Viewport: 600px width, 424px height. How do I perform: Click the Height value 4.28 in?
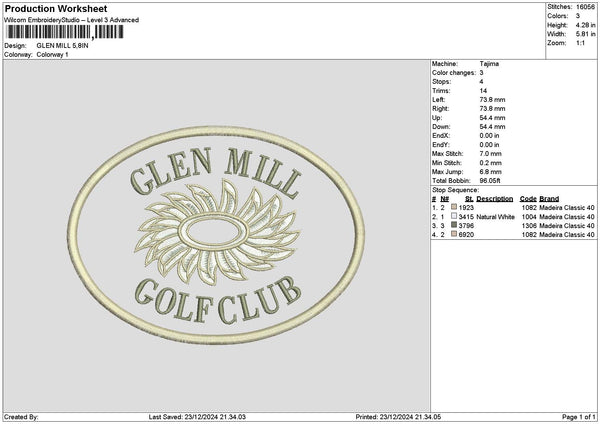click(x=585, y=25)
